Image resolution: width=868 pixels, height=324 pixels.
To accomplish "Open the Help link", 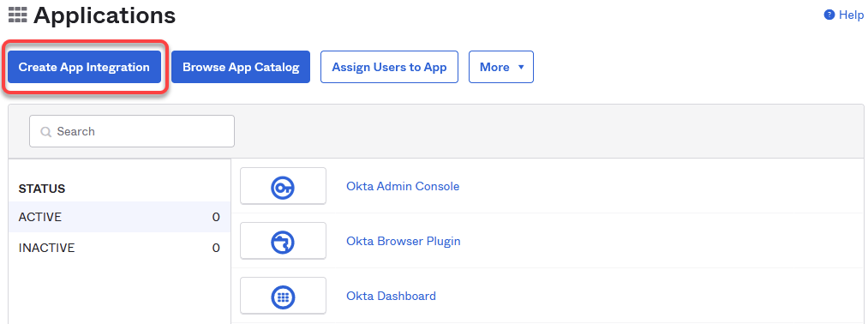I will pos(851,15).
